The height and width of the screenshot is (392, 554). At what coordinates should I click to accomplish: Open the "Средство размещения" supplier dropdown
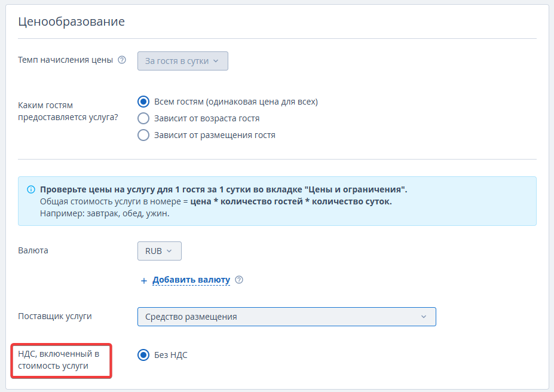(x=286, y=317)
